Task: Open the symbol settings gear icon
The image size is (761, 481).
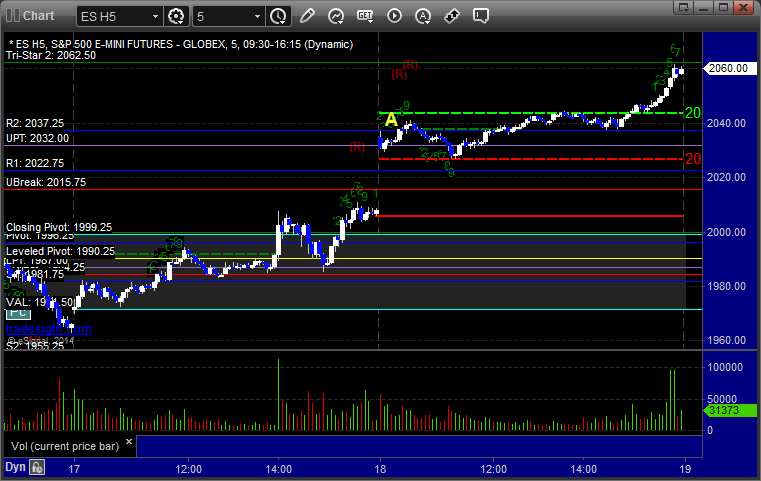Action: click(176, 16)
